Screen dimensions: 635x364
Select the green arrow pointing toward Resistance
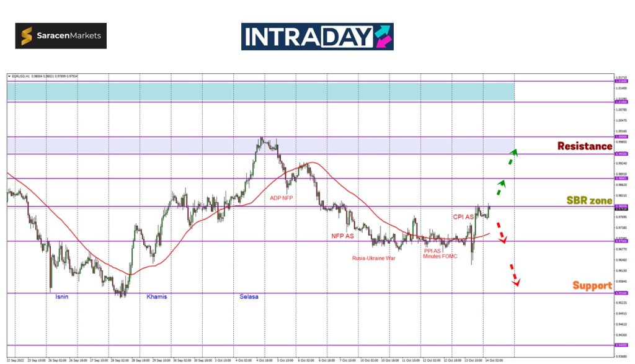pyautogui.click(x=512, y=156)
